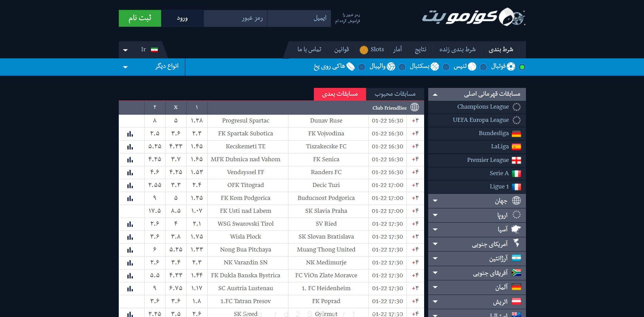Switch to مسابقات بعدی tab
This screenshot has height=317, width=644.
coord(340,94)
